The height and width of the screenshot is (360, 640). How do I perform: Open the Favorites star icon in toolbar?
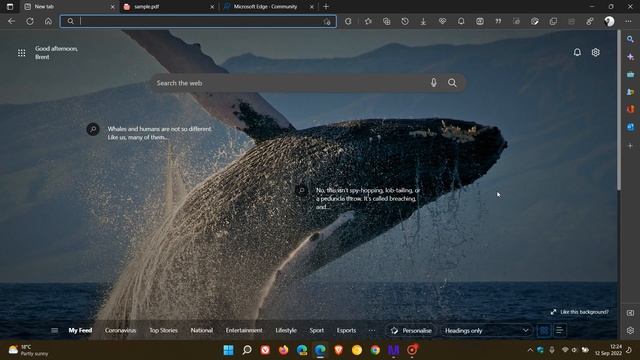click(368, 21)
